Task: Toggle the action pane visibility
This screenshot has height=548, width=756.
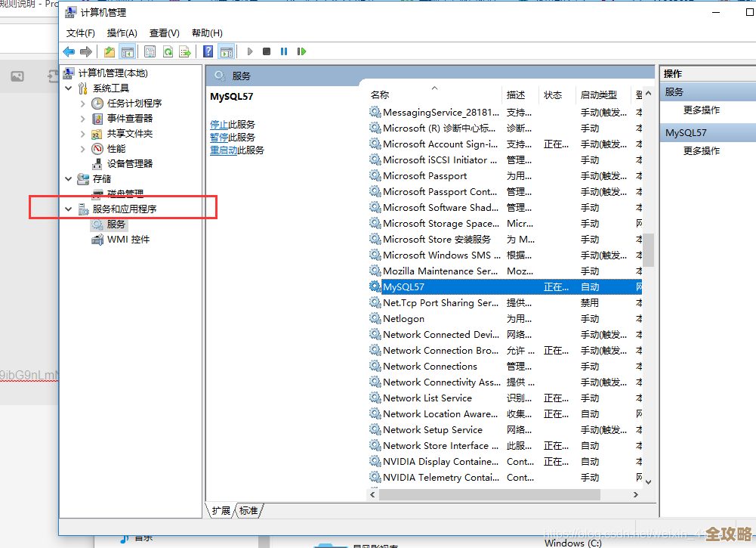Action: 227,51
